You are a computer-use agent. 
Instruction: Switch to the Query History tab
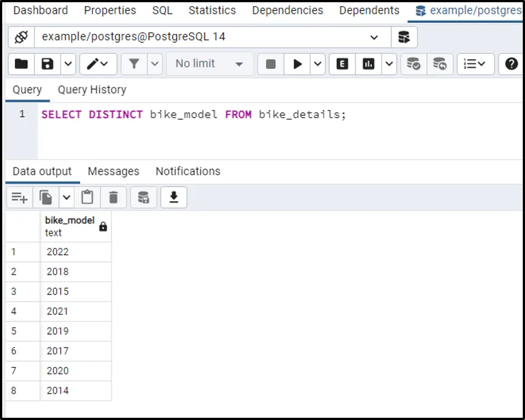[x=92, y=90]
